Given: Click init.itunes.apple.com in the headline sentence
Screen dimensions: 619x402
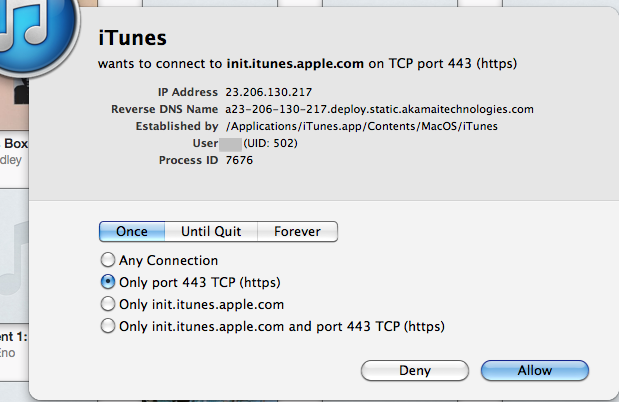Looking at the screenshot, I should click(295, 64).
